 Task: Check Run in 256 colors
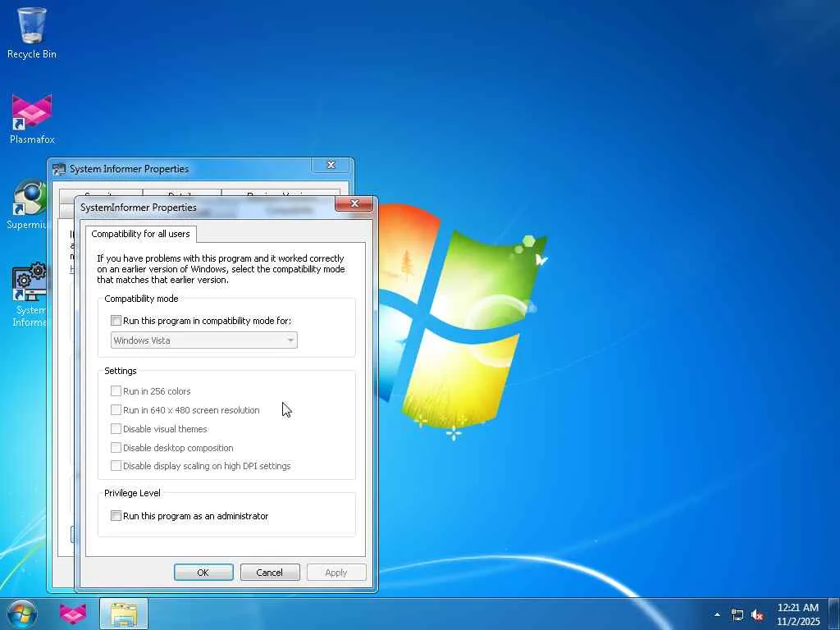(x=116, y=391)
